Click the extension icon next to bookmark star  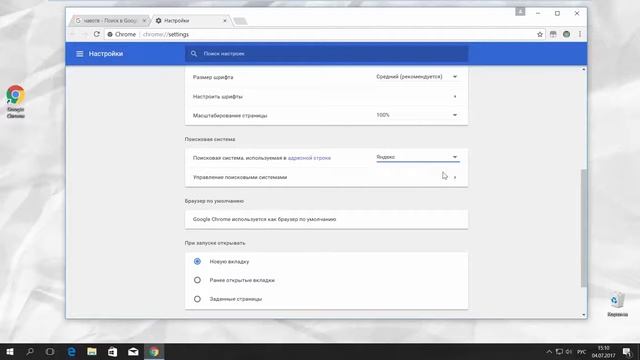(553, 34)
